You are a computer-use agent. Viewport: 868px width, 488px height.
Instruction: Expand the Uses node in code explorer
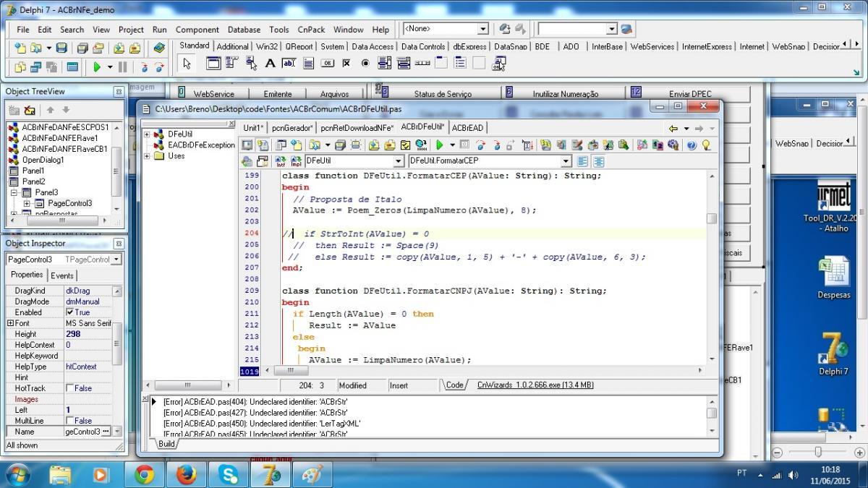(x=148, y=155)
